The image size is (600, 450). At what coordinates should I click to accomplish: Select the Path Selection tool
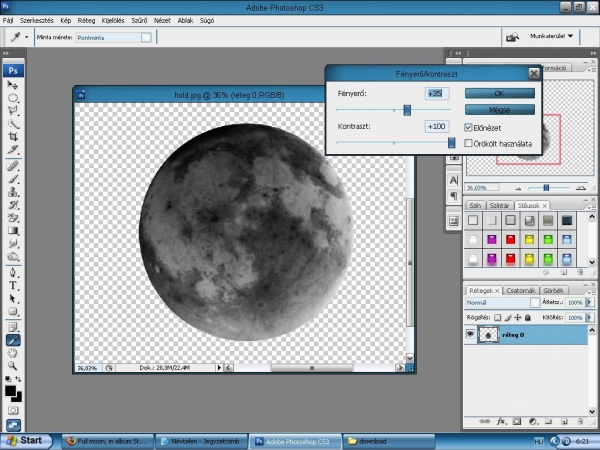point(13,298)
